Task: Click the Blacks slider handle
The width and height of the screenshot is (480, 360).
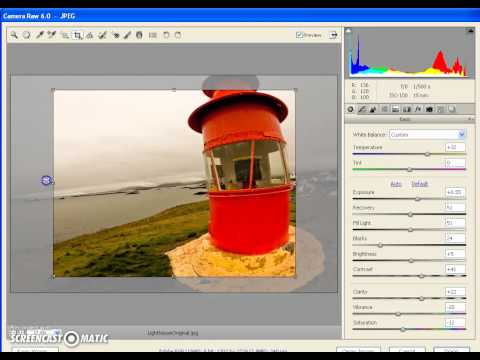Action: pyautogui.click(x=380, y=245)
